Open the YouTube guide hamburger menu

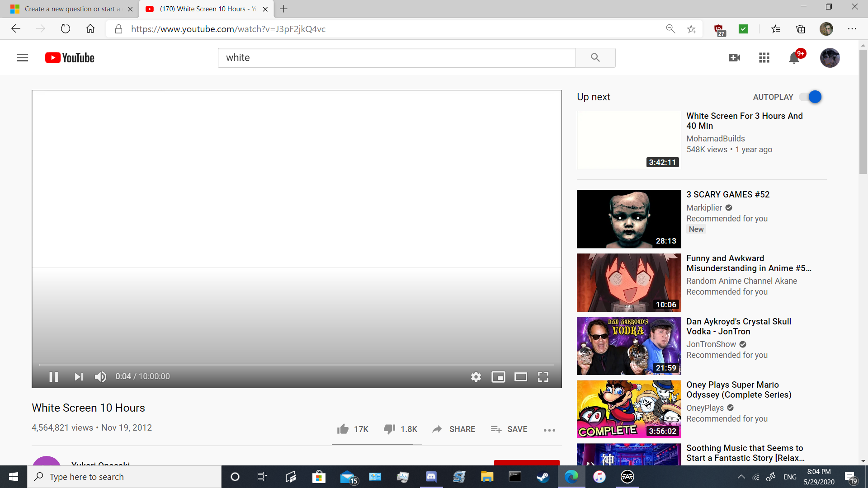[22, 58]
